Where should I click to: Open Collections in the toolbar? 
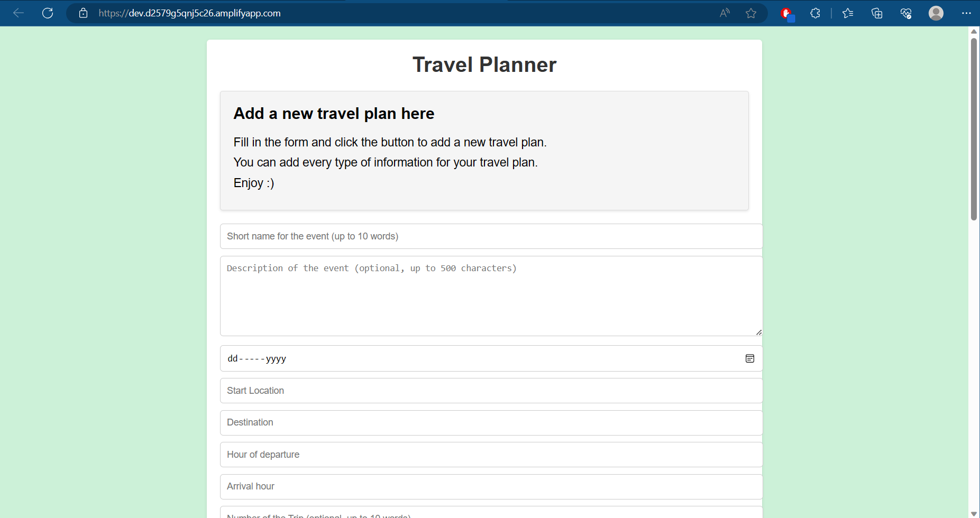[877, 13]
